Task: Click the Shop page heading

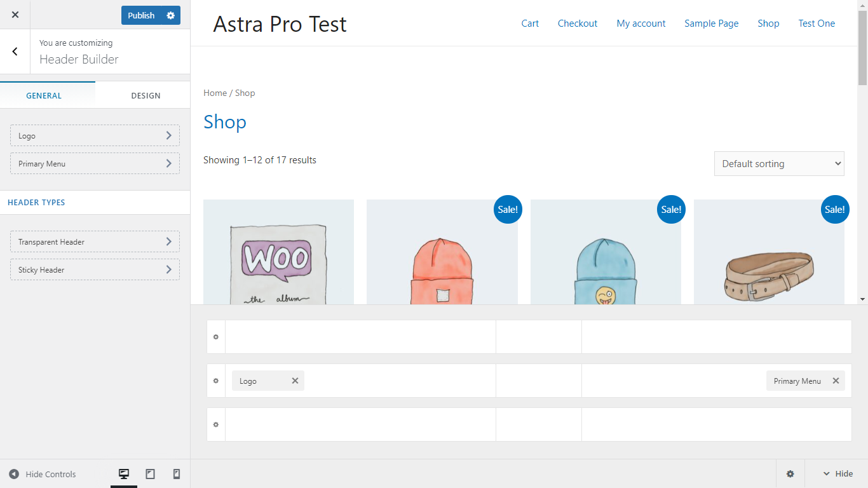Action: [225, 122]
